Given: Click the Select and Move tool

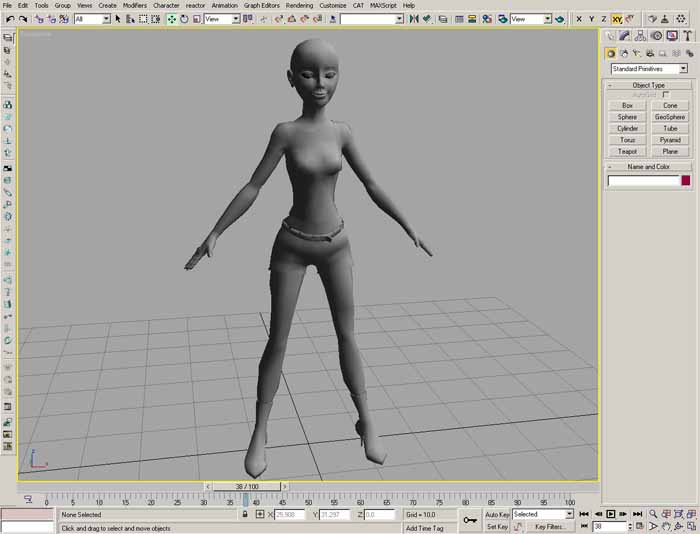Looking at the screenshot, I should coord(172,19).
